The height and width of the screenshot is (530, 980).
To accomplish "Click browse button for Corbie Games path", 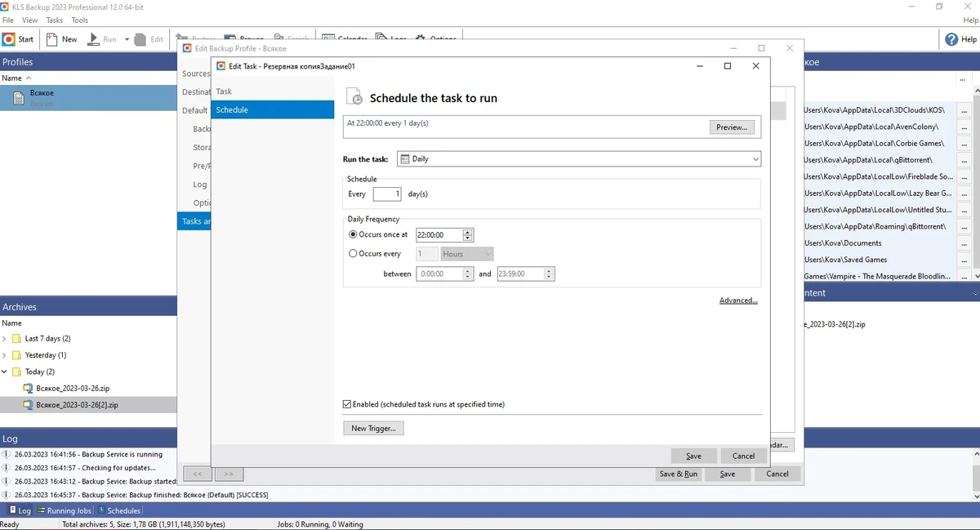I will click(964, 144).
